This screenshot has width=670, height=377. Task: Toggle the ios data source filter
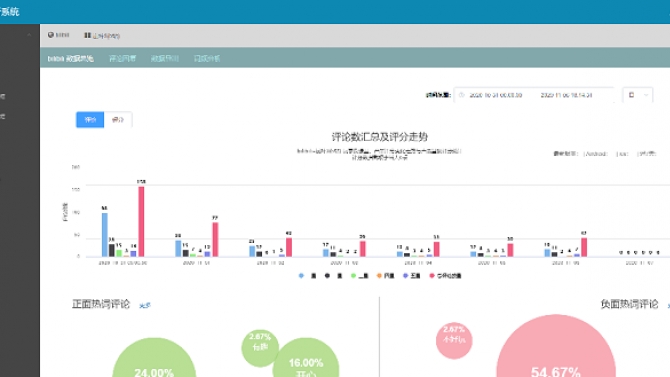(x=623, y=153)
